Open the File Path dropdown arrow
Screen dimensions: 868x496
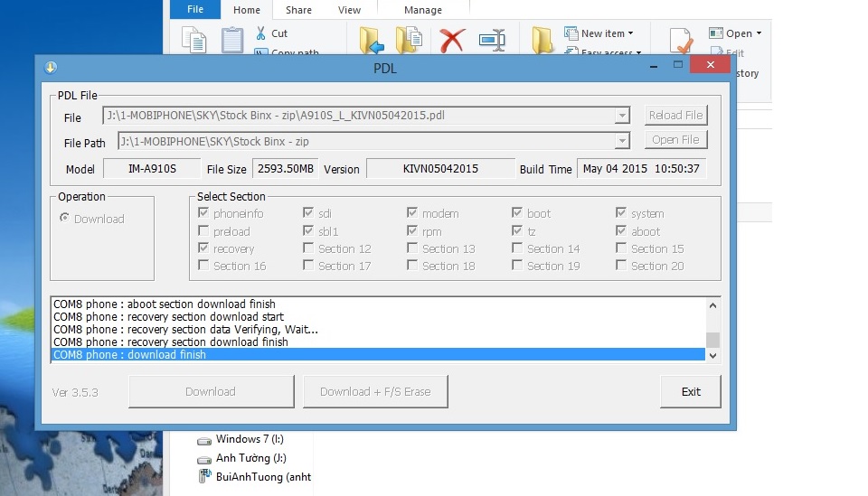(x=622, y=141)
